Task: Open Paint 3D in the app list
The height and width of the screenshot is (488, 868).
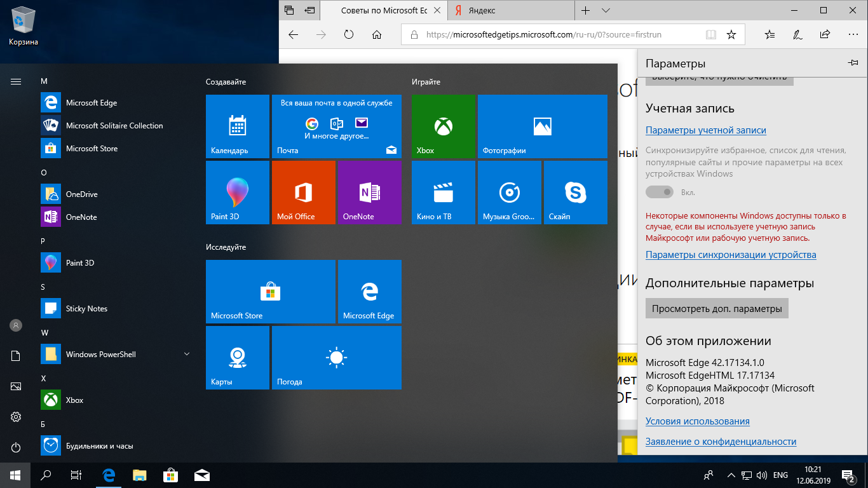Action: click(x=114, y=263)
